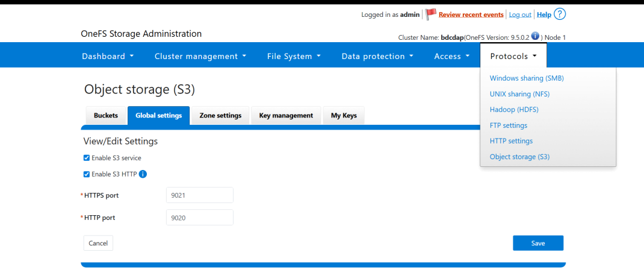Expand the Dashboard menu
Screen dimensions: 644x273
[108, 56]
